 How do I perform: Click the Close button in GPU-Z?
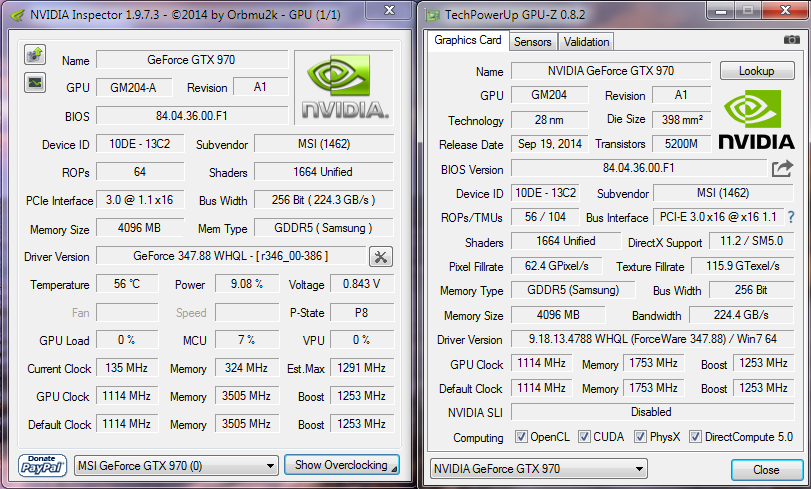766,470
